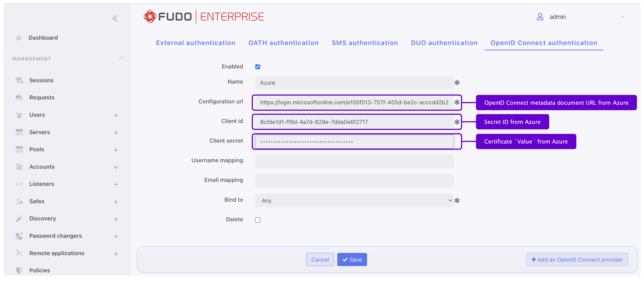Click the Pools icon in sidebar
644x281 pixels.
19,149
